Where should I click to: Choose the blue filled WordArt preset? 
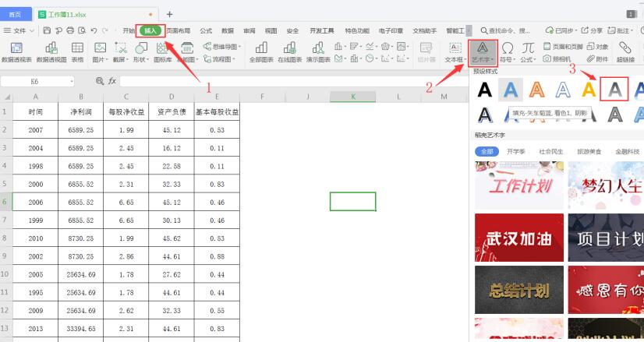[511, 90]
